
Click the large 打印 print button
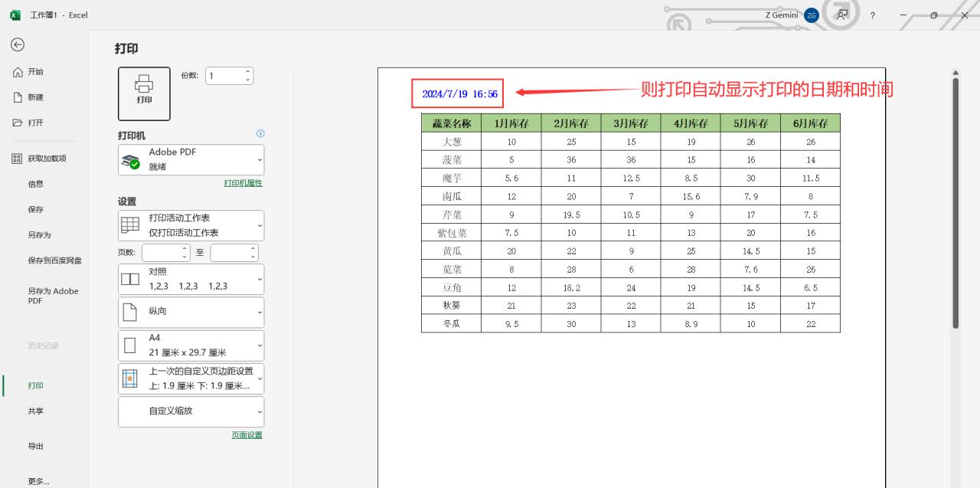(144, 93)
